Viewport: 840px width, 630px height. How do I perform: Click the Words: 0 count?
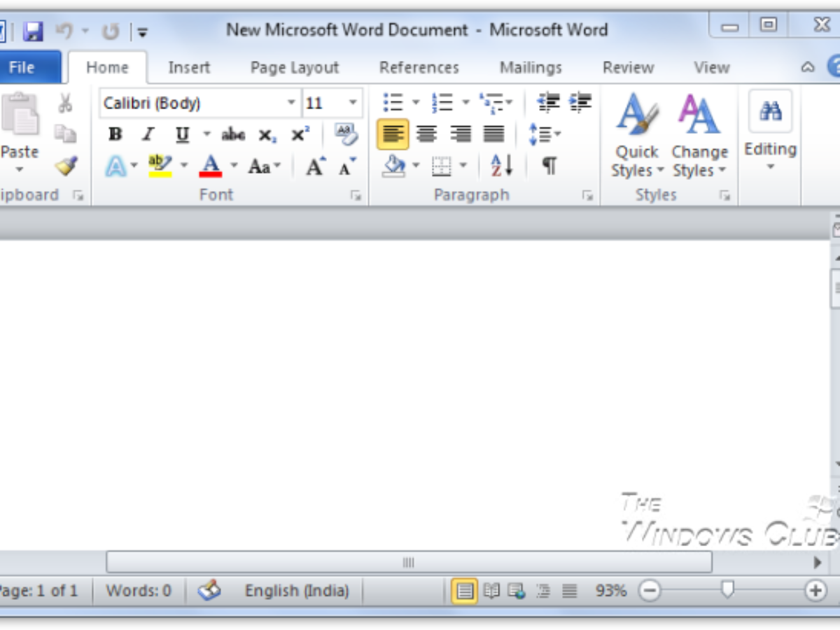(139, 591)
